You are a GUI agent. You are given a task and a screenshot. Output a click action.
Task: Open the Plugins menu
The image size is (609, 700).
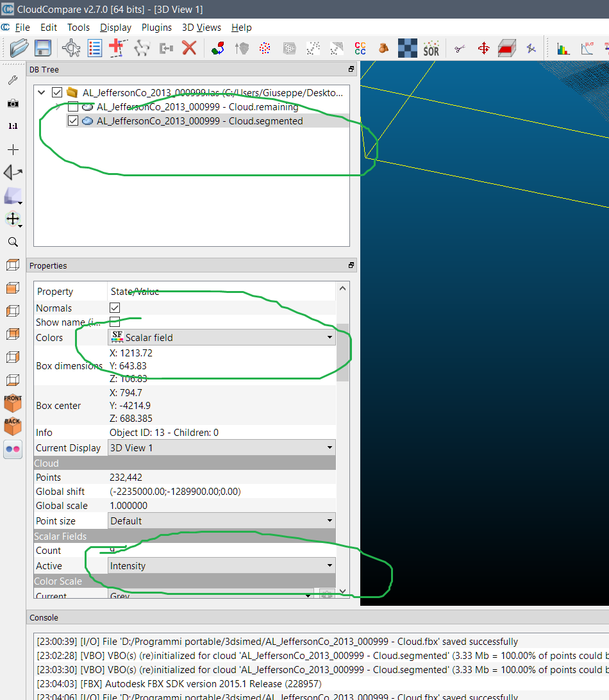156,28
